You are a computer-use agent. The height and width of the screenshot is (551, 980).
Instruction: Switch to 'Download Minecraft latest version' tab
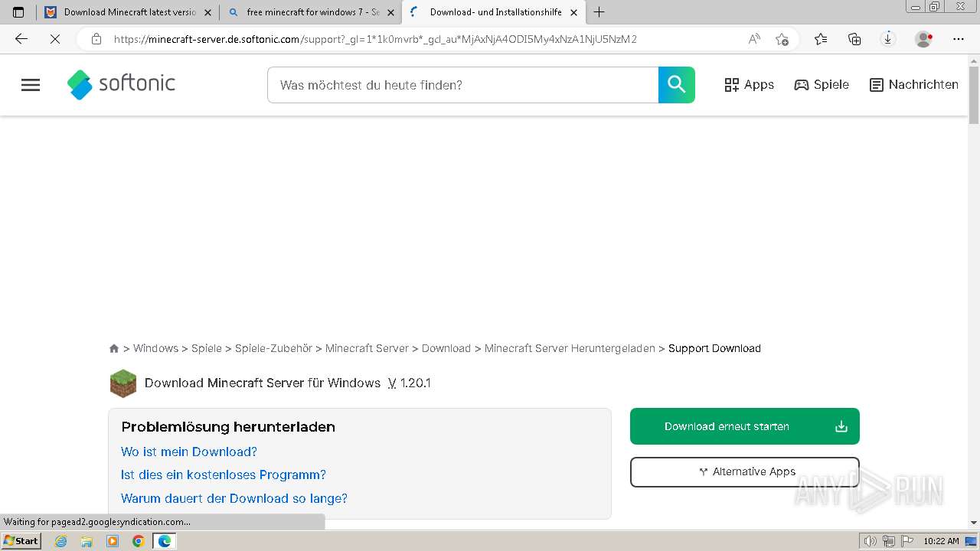pyautogui.click(x=128, y=12)
